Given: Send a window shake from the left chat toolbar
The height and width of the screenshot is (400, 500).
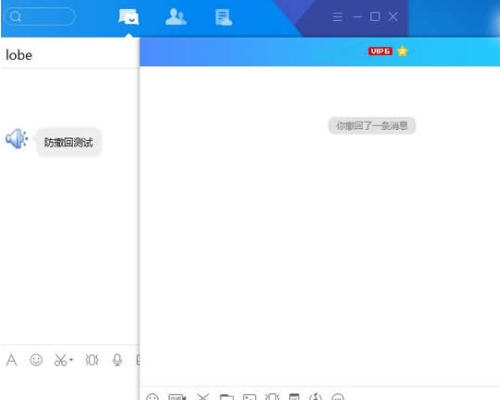Looking at the screenshot, I should (92, 360).
